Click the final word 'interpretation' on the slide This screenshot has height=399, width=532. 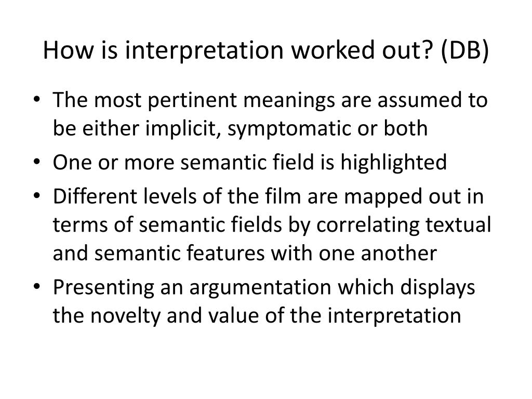394,316
